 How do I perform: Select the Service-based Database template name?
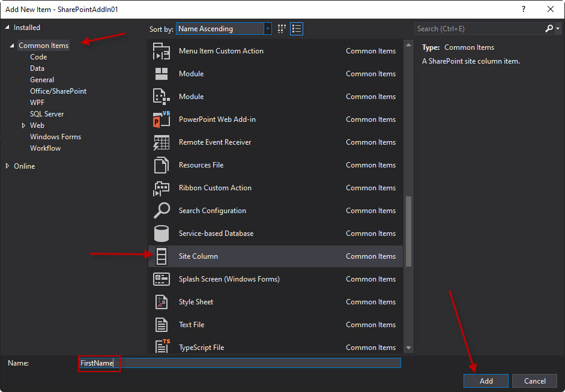[216, 234]
